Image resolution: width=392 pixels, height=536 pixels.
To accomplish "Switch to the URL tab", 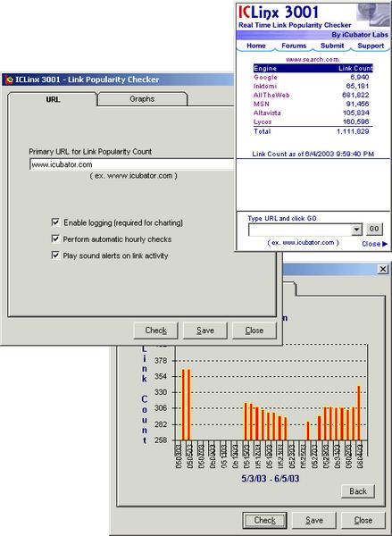I will click(53, 99).
